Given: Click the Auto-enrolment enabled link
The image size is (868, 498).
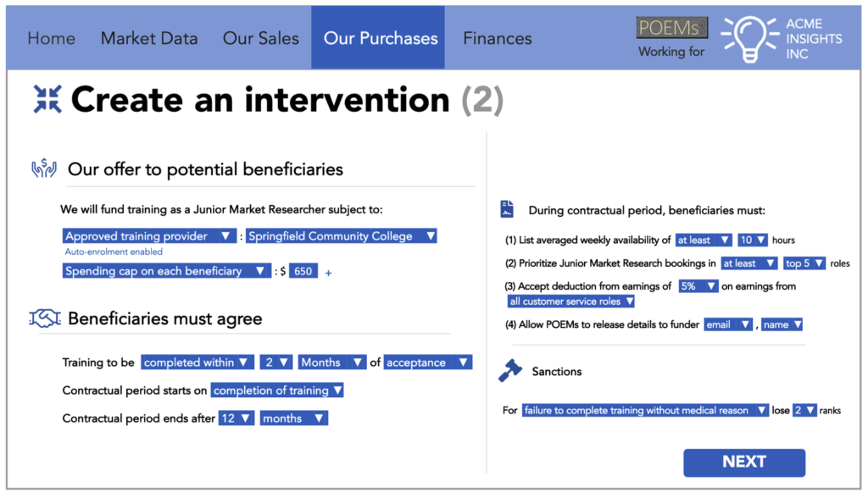Looking at the screenshot, I should 114,252.
